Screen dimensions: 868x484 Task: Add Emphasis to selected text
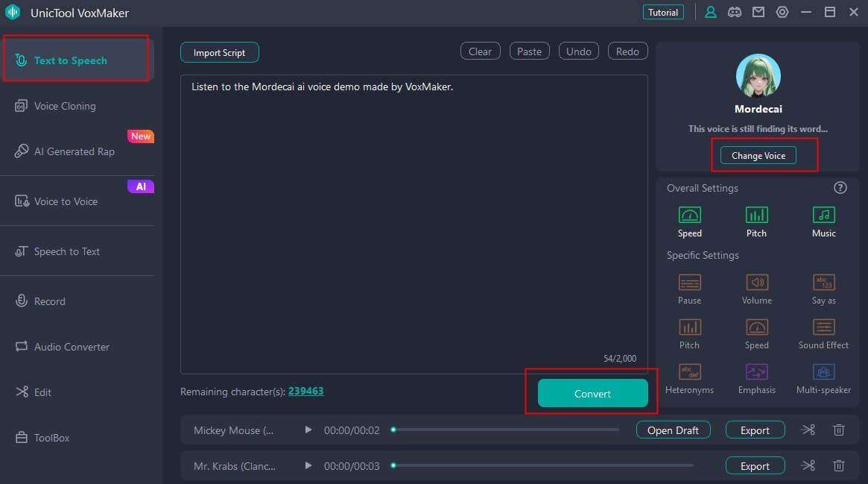point(756,379)
